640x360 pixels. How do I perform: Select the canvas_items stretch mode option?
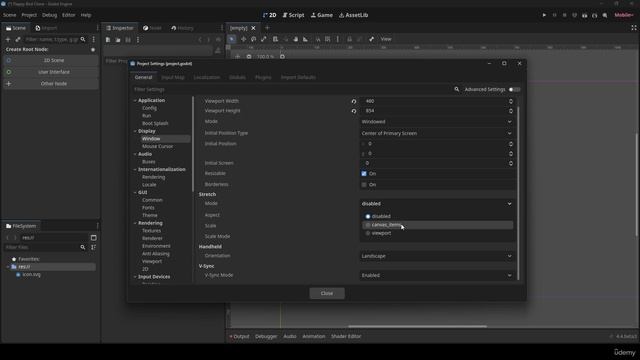437,225
